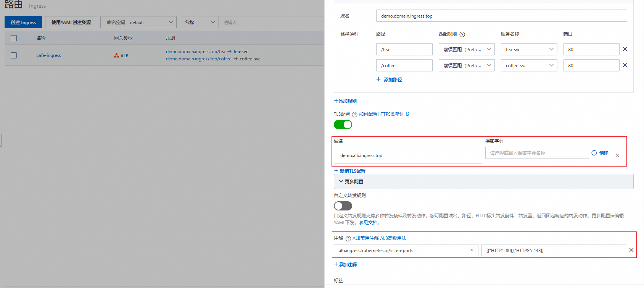Click the /tea path input
Screen dimensions: 644x288
click(404, 49)
